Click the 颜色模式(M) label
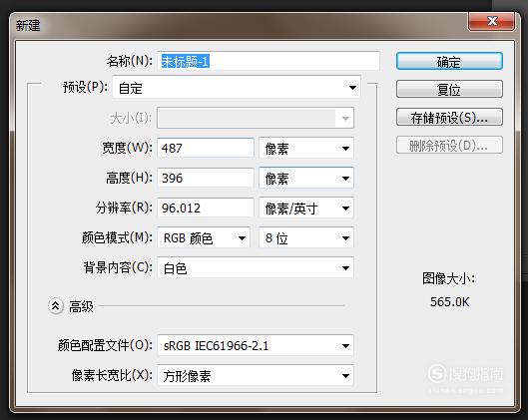This screenshot has height=420, width=528. 117,237
